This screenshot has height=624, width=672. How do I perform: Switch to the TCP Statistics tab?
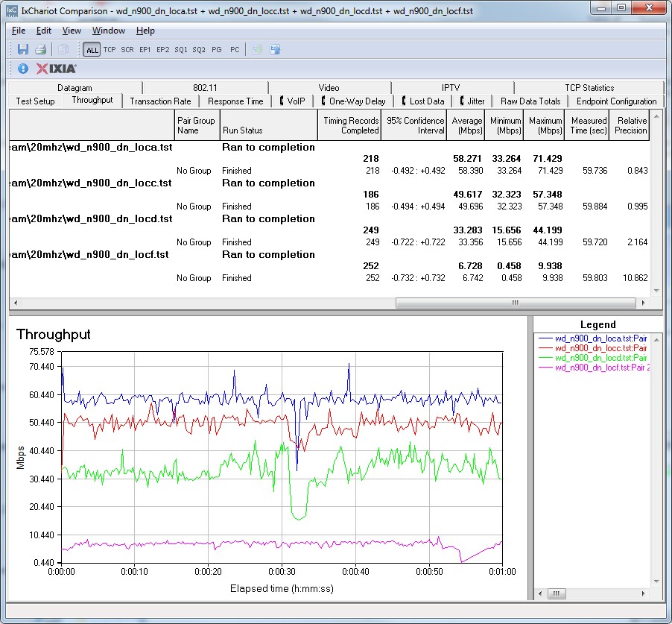coord(589,87)
